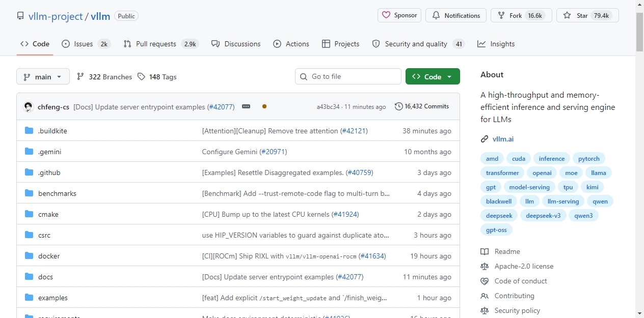Open the benchmarks folder name
Image resolution: width=644 pixels, height=318 pixels.
(x=57, y=193)
